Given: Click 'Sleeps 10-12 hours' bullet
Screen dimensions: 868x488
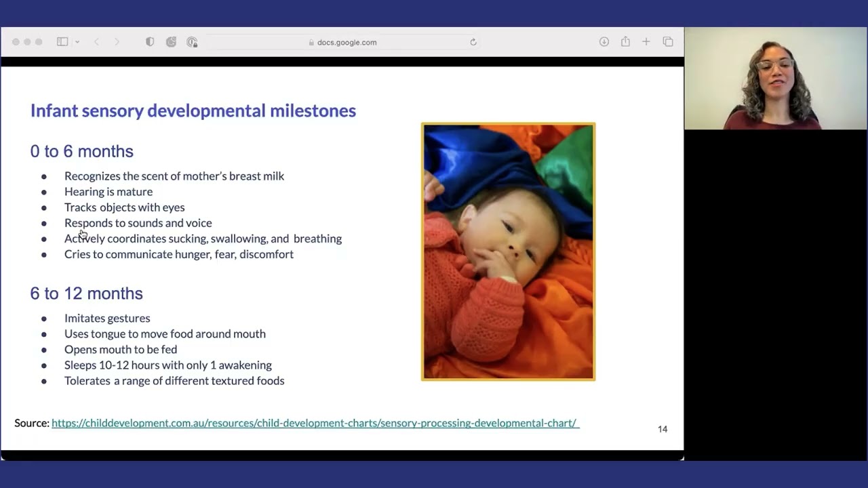Looking at the screenshot, I should [168, 365].
